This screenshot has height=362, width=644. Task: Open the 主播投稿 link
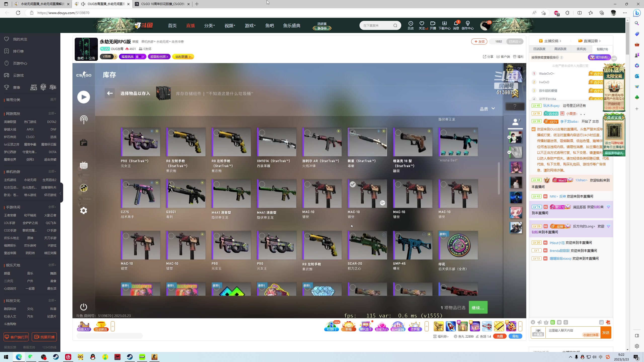point(550,41)
